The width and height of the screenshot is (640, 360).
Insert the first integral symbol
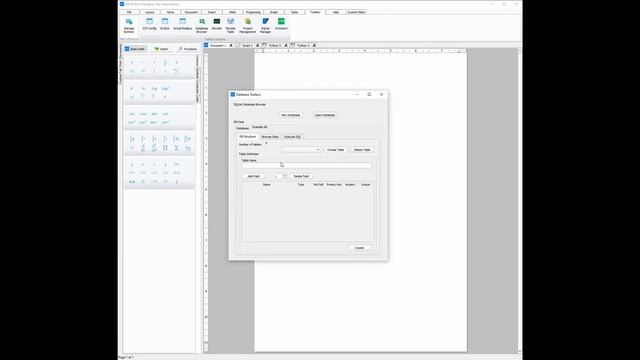pos(132,139)
